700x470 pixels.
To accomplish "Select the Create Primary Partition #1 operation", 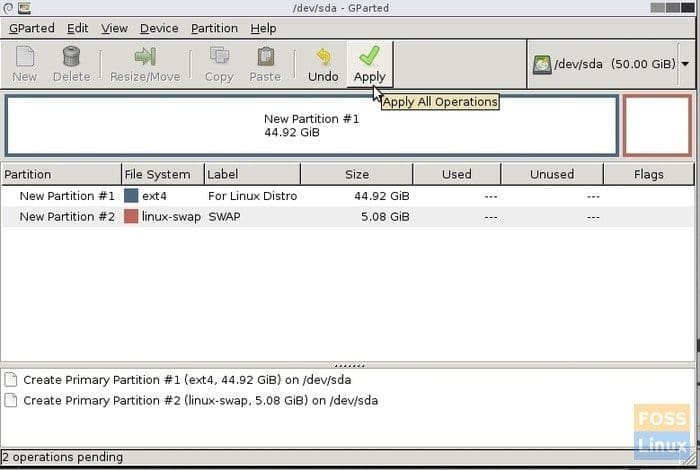I will (x=187, y=380).
